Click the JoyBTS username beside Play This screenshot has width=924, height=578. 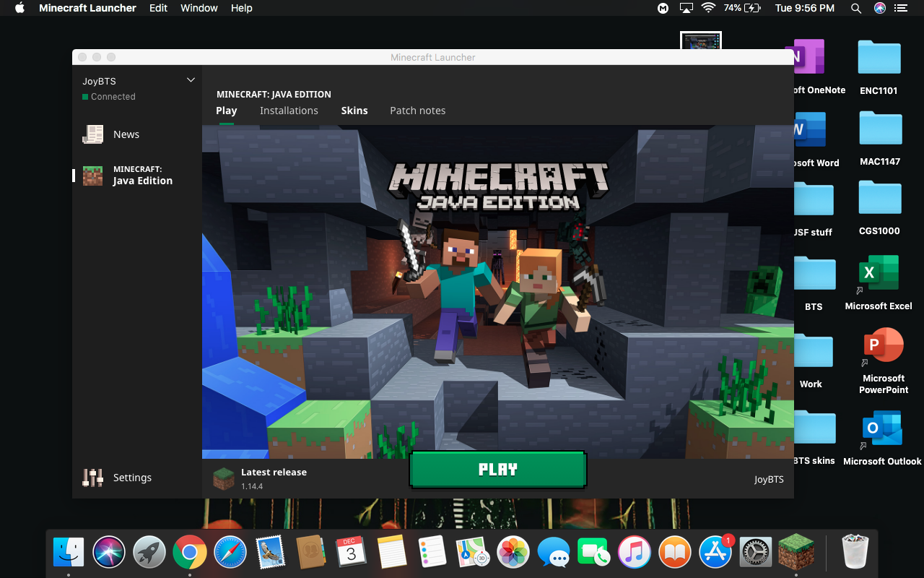[x=769, y=479]
